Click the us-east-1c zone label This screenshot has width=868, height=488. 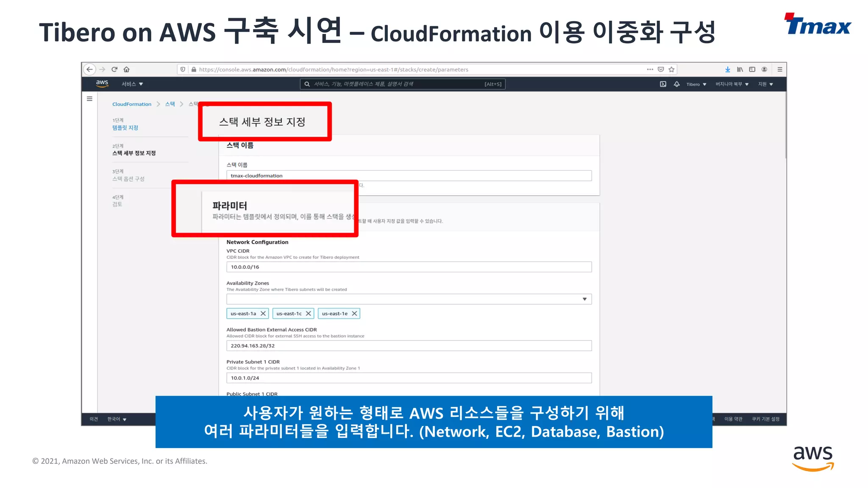point(289,313)
